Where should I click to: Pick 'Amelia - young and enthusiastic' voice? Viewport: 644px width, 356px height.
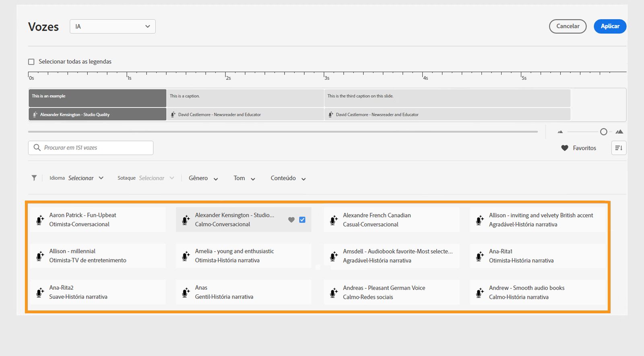click(234, 251)
